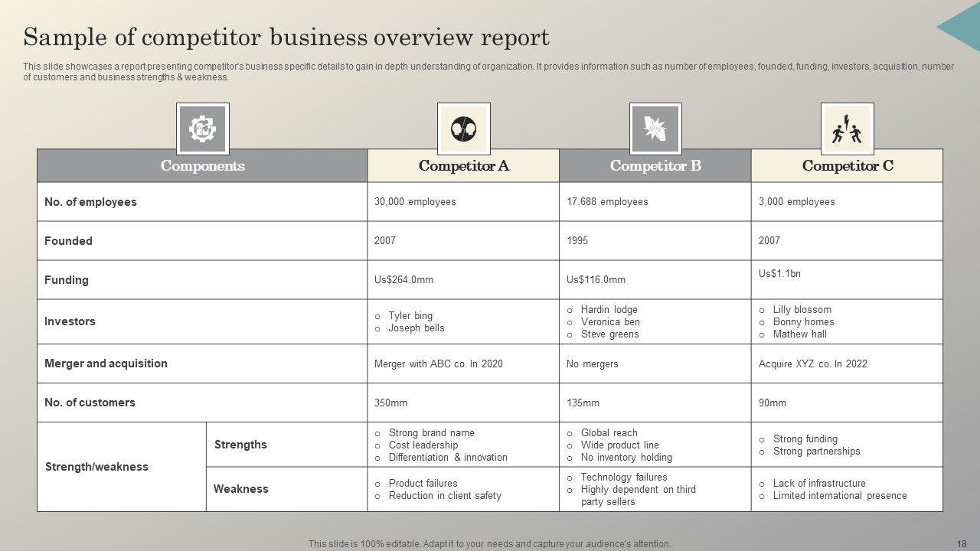Click the 'No. of employees' row label
The image size is (980, 551).
pos(90,202)
